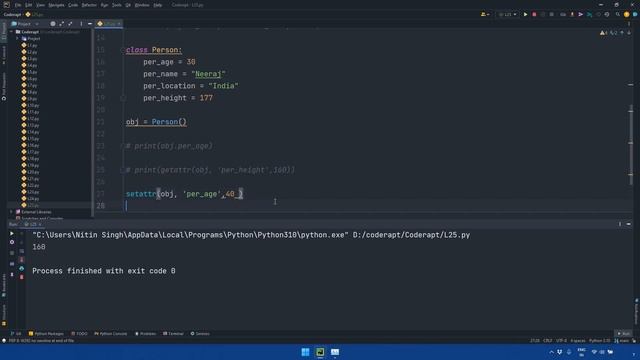Open Windows Start menu
The width and height of the screenshot is (640, 360).
coord(305,352)
